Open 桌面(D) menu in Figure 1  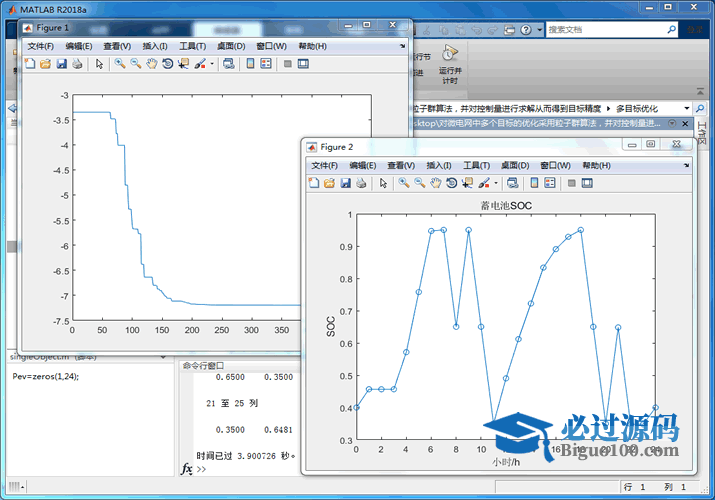click(231, 46)
